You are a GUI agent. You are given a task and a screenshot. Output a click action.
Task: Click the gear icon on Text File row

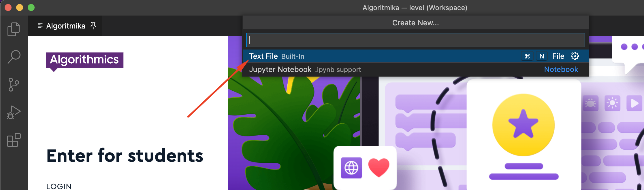tap(575, 56)
